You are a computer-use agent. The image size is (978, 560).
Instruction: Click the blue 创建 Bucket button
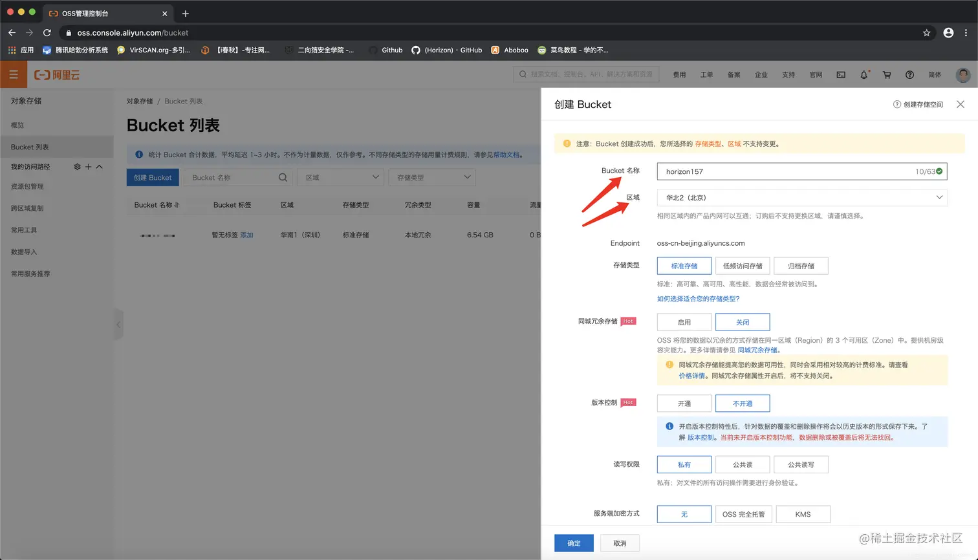tap(153, 177)
